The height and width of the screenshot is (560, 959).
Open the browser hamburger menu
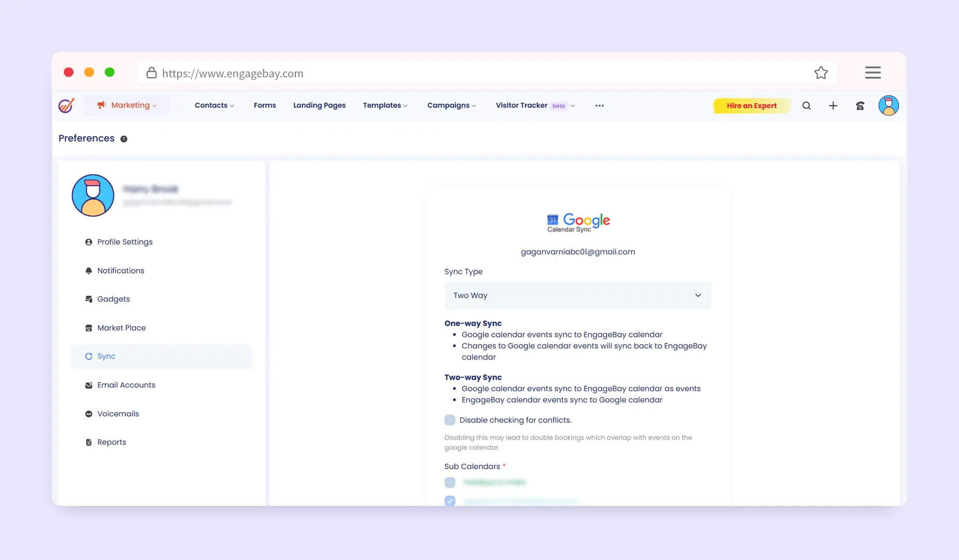[872, 73]
